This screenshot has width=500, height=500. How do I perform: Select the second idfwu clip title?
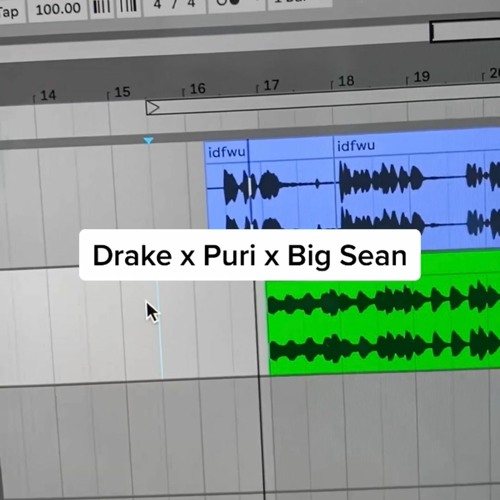356,146
